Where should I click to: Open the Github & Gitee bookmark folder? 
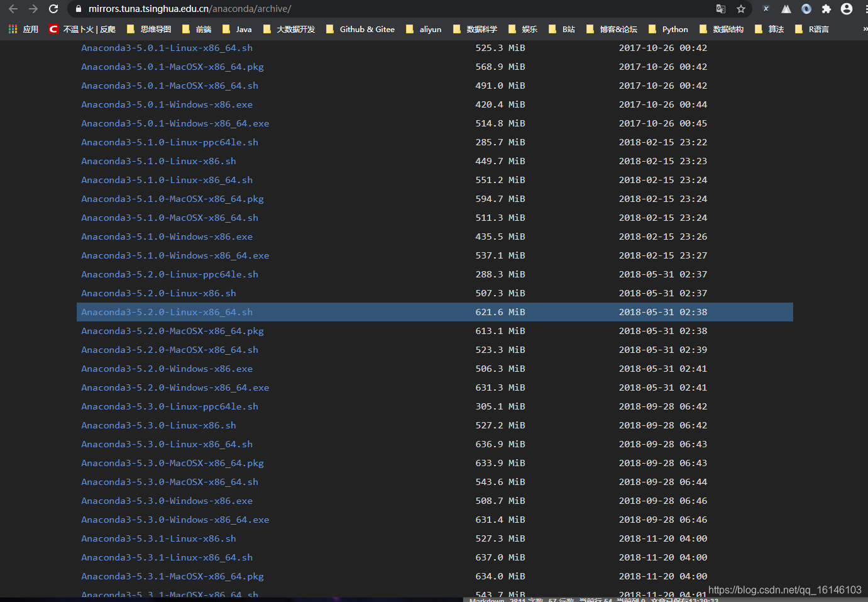(x=360, y=29)
